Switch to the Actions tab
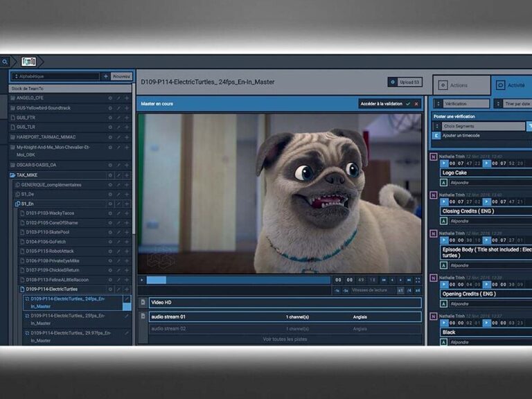532x399 pixels. 462,85
